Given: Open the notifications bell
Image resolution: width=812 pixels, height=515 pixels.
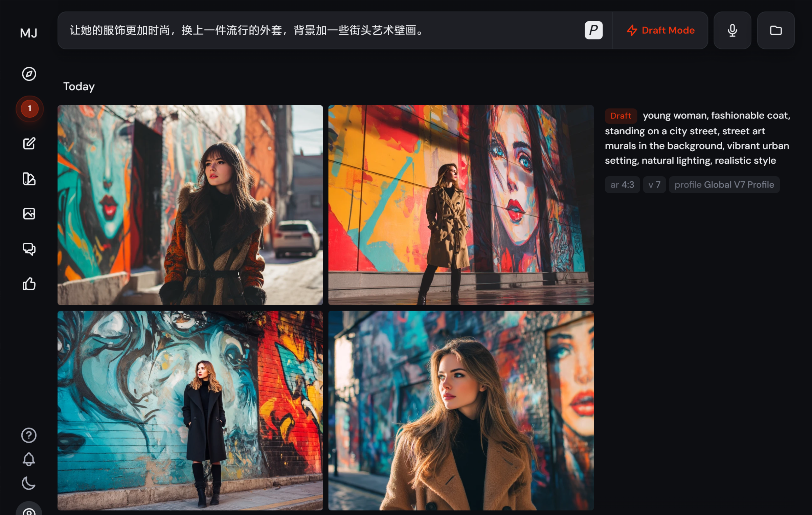Looking at the screenshot, I should coord(29,459).
